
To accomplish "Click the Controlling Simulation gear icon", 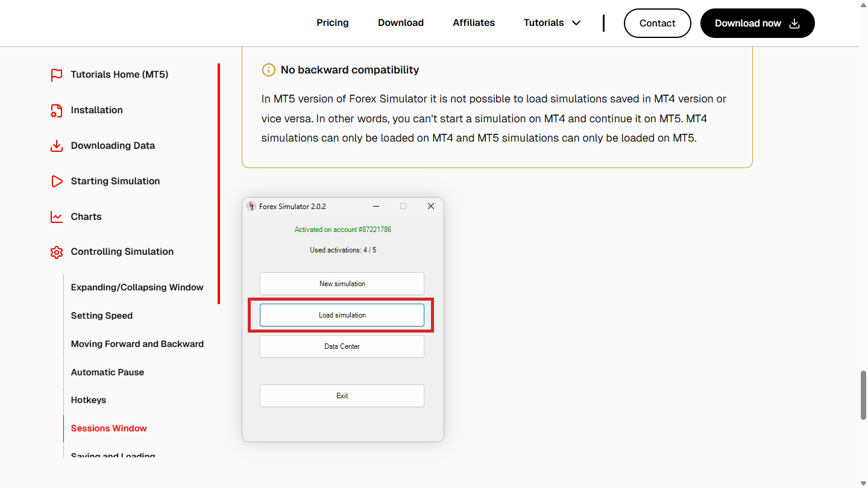I will [57, 252].
